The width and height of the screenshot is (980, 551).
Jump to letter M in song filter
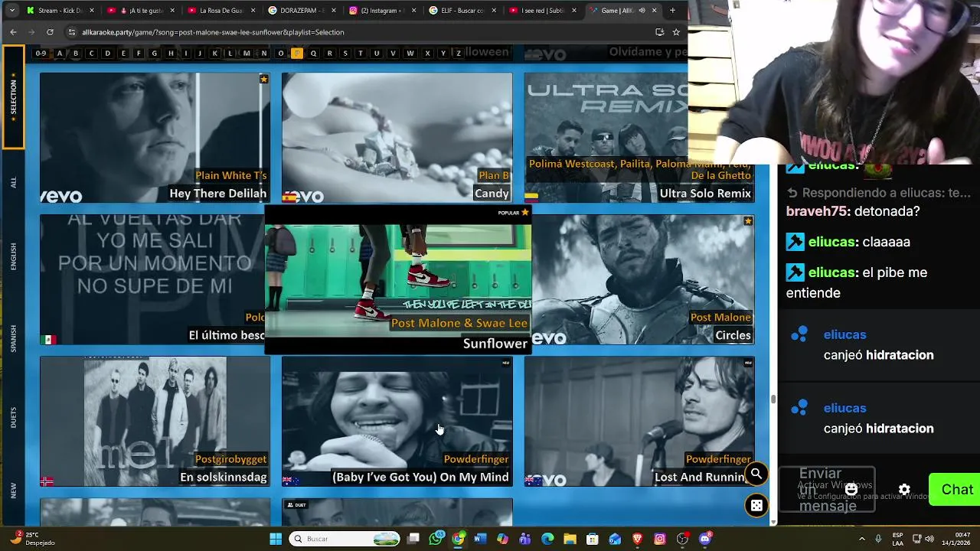247,53
